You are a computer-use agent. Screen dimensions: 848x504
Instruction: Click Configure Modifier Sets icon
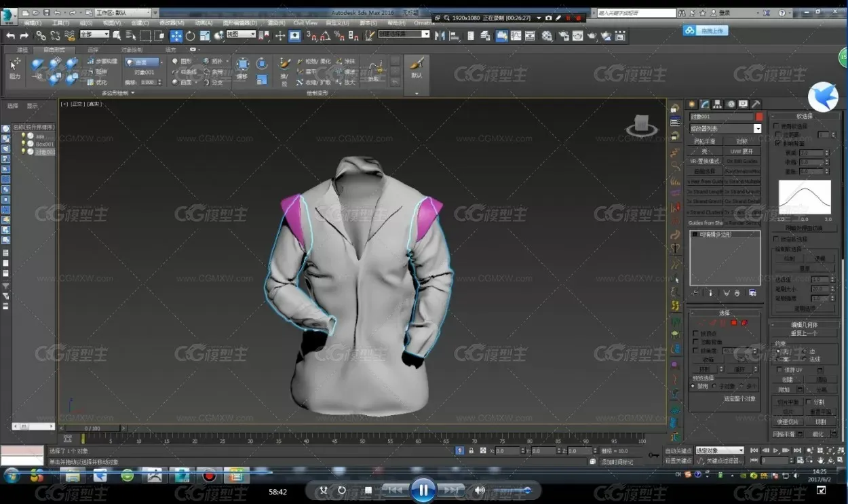pyautogui.click(x=752, y=293)
